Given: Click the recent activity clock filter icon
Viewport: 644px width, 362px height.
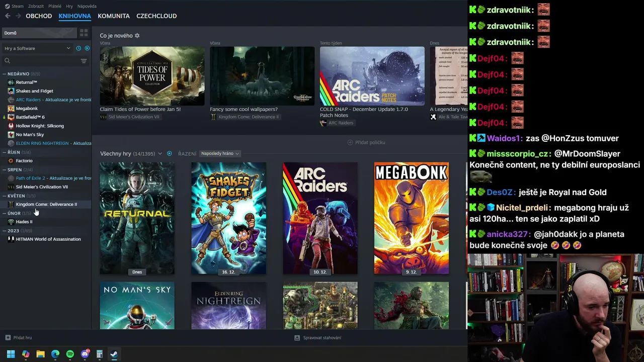Looking at the screenshot, I should (x=78, y=48).
